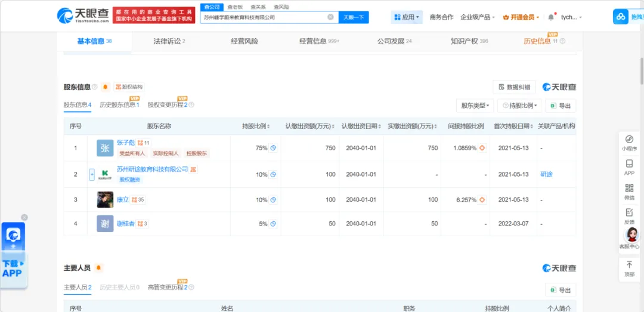Click the 数据纠错 button

click(x=514, y=87)
